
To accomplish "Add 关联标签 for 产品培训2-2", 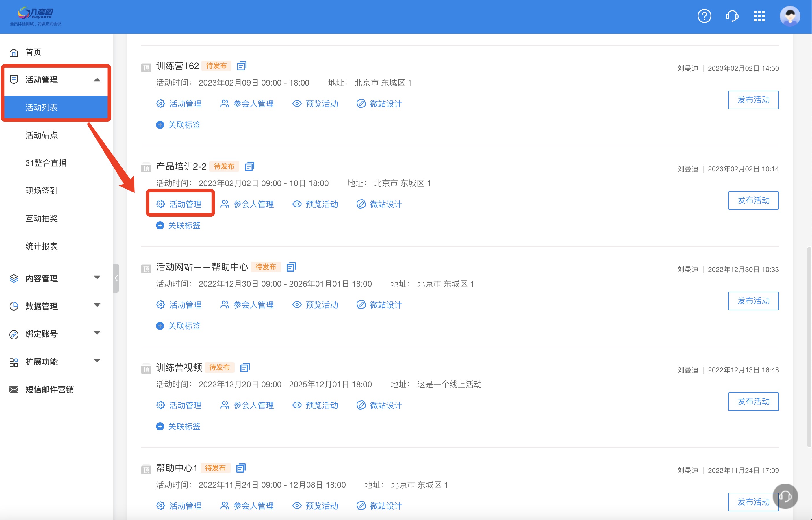I will (x=178, y=225).
